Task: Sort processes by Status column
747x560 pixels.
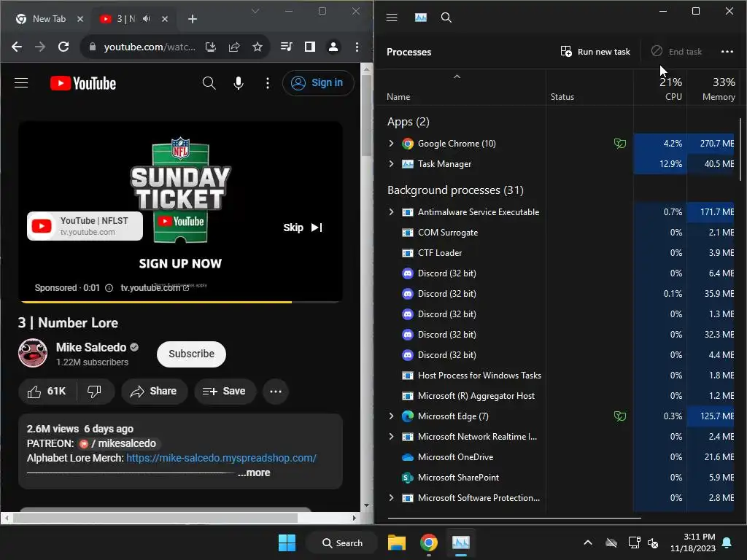Action: [562, 97]
